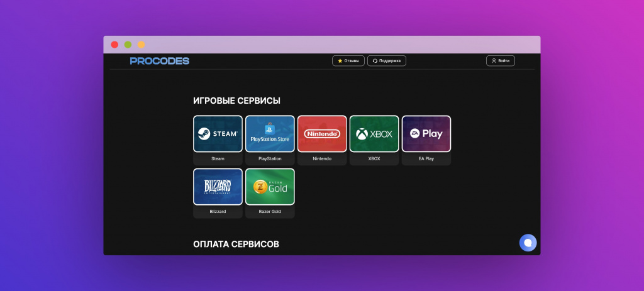Click the orange window control dot
The width and height of the screenshot is (644, 291).
click(141, 45)
